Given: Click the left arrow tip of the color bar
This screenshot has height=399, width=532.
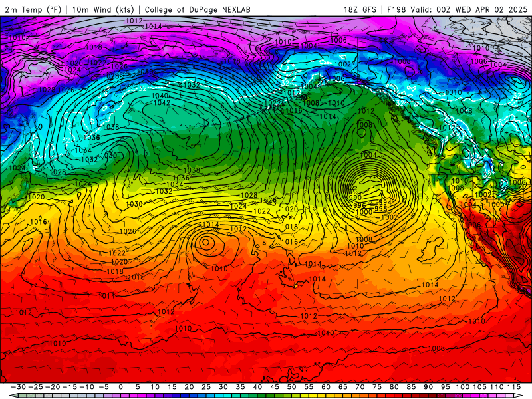Looking at the screenshot, I should pos(12,396).
